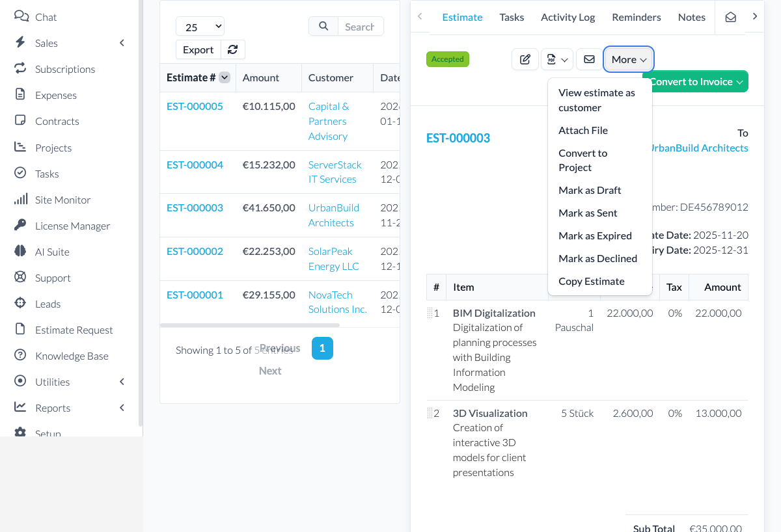781x532 pixels.
Task: Switch to the Activity Log tab
Action: tap(568, 18)
